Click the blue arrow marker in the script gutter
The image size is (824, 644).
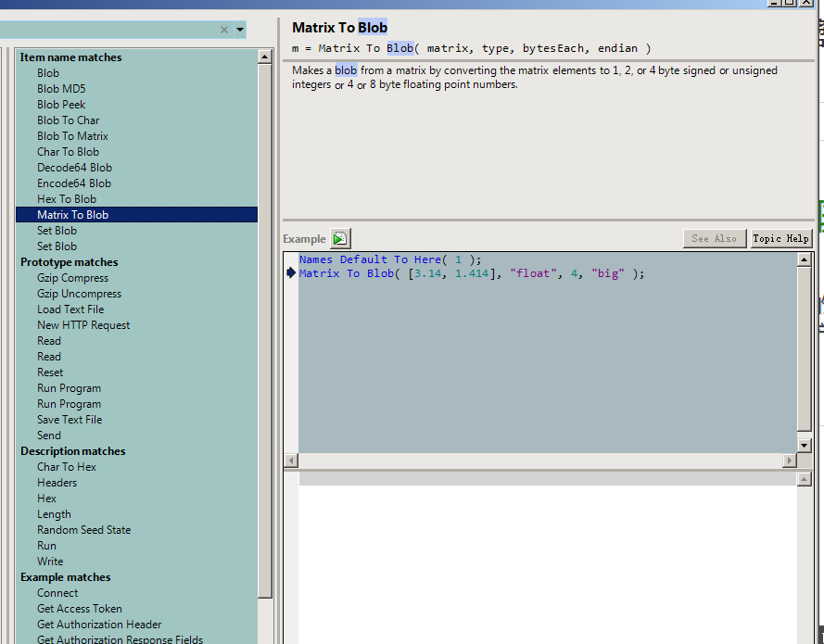click(x=292, y=273)
